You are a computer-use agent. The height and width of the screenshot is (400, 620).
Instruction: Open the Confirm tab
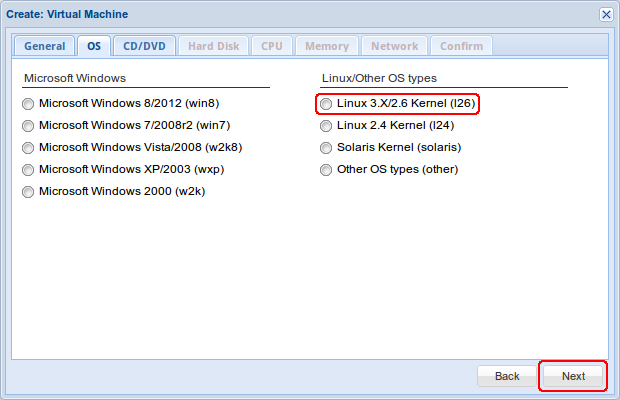point(461,46)
